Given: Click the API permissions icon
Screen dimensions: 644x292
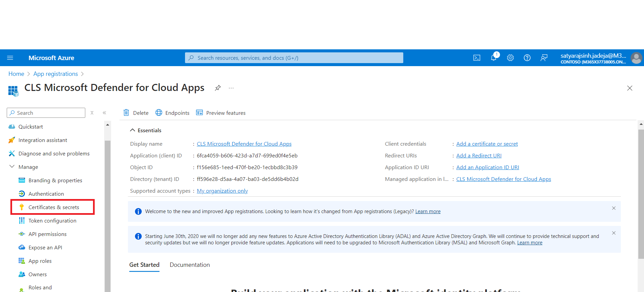Looking at the screenshot, I should tap(22, 234).
